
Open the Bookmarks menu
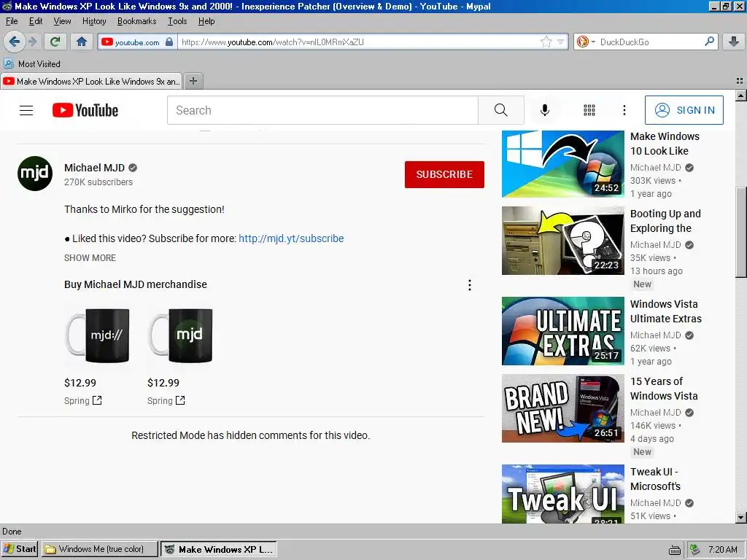[x=136, y=21]
